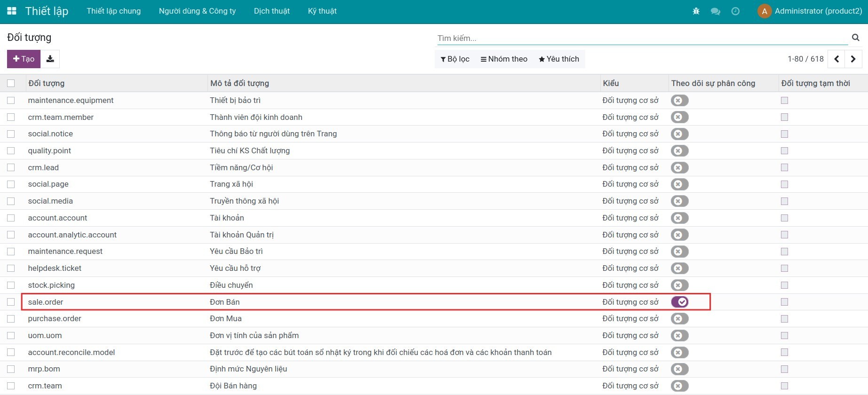Focus the Tìm kiếm search field
Screen dimensions: 868x395
point(642,38)
